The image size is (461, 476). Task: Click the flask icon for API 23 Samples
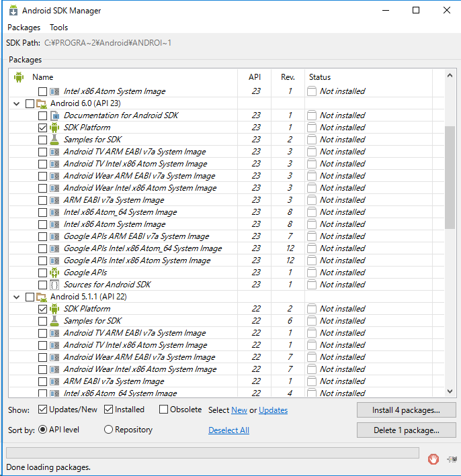(x=54, y=140)
